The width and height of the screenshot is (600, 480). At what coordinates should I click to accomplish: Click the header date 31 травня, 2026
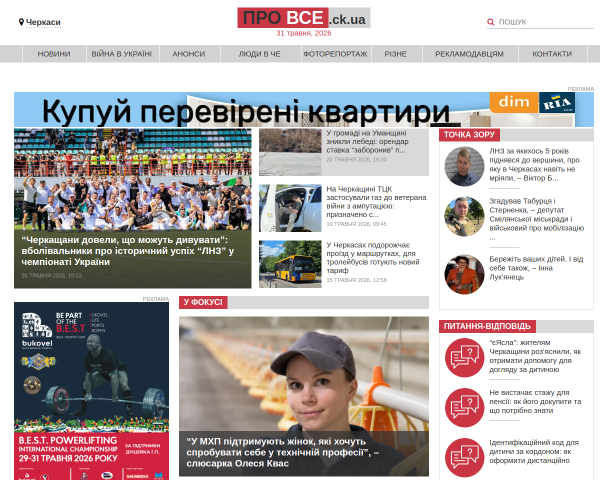[304, 33]
